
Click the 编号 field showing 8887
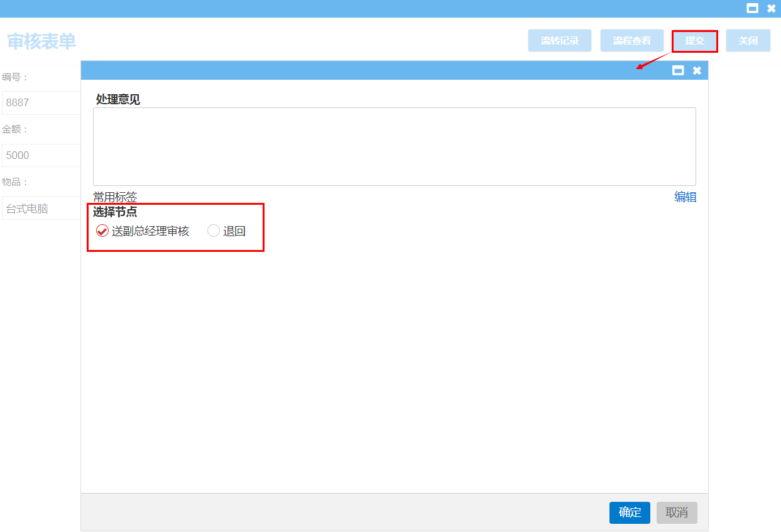[x=41, y=103]
